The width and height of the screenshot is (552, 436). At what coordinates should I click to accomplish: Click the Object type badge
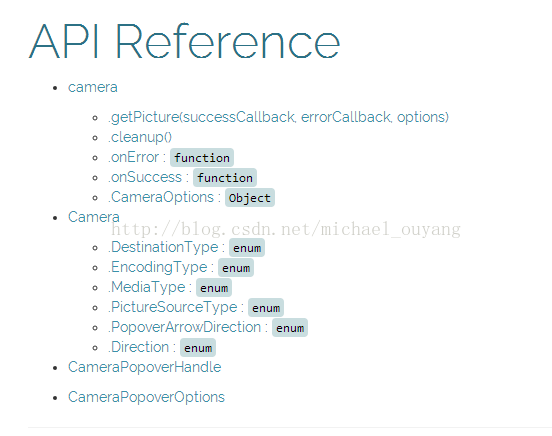(x=250, y=198)
